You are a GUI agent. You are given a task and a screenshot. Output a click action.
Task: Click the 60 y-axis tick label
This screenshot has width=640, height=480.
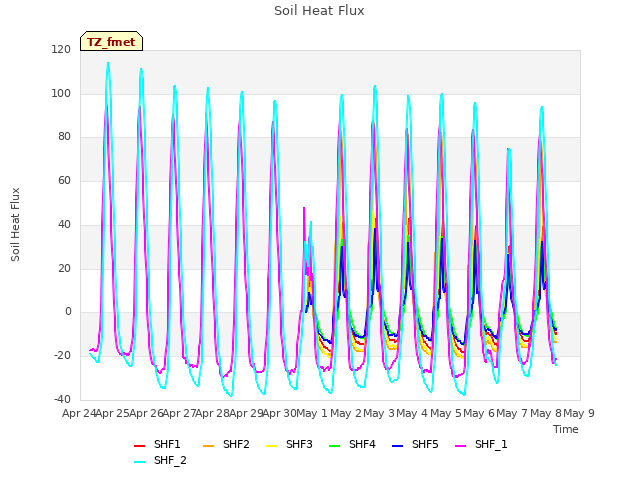64,180
